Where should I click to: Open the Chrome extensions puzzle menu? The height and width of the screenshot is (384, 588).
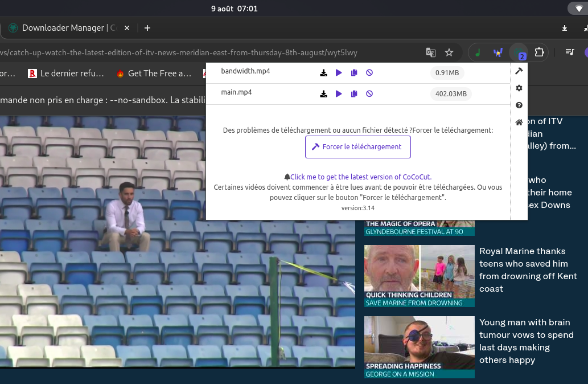click(x=539, y=52)
